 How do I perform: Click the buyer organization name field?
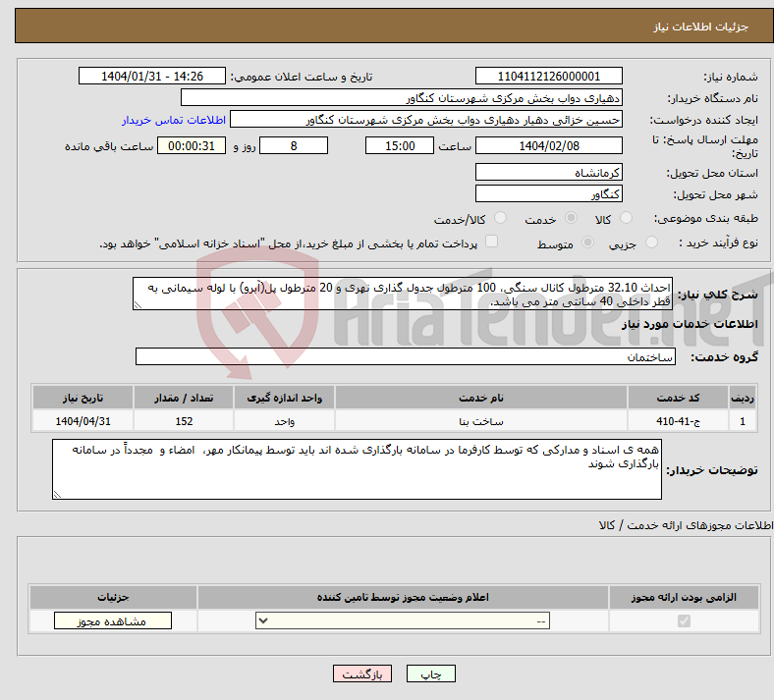(402, 97)
